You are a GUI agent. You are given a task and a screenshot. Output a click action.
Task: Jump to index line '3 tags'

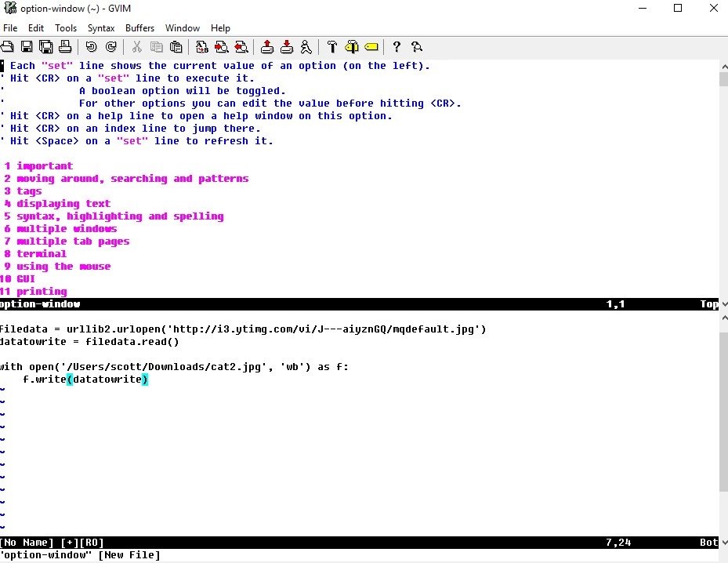click(x=23, y=191)
